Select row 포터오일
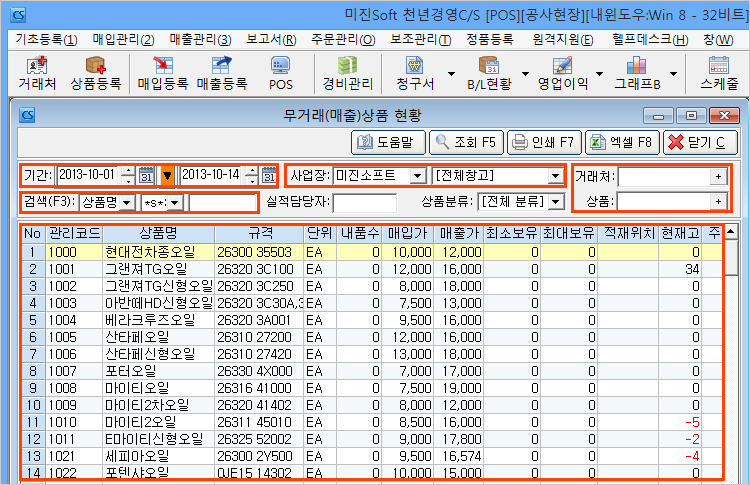This screenshot has width=750, height=485. 372,371
